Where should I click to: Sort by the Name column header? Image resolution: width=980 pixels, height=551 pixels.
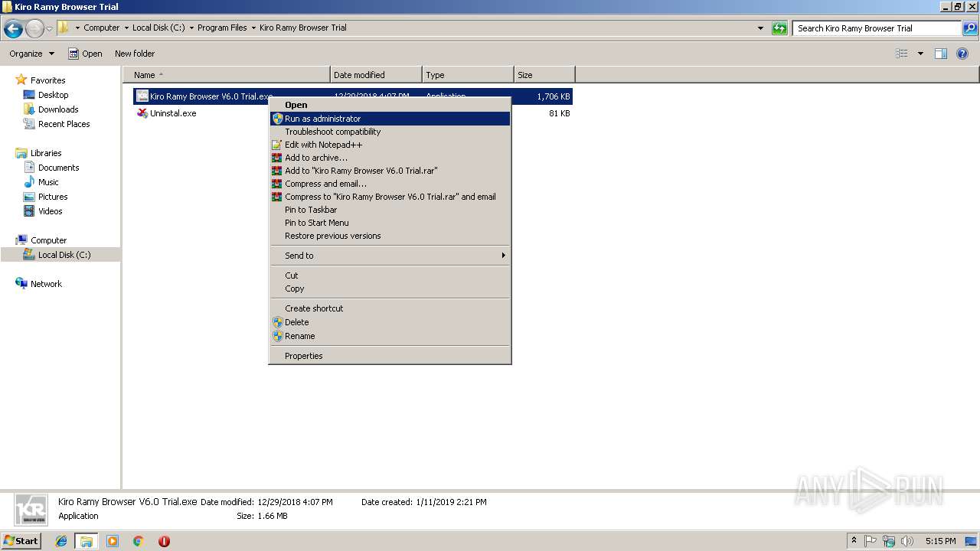pos(227,75)
